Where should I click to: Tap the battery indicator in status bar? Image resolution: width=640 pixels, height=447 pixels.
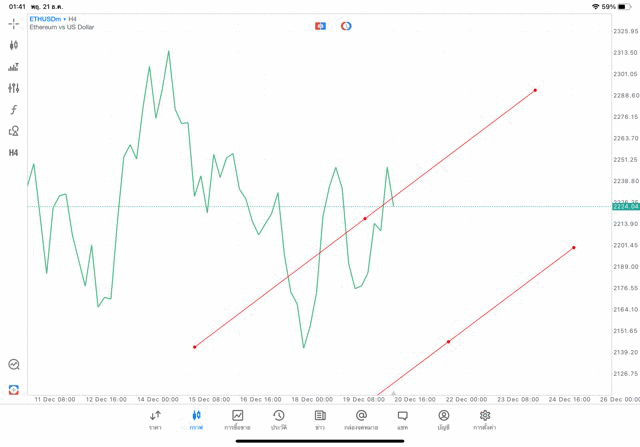coord(625,6)
